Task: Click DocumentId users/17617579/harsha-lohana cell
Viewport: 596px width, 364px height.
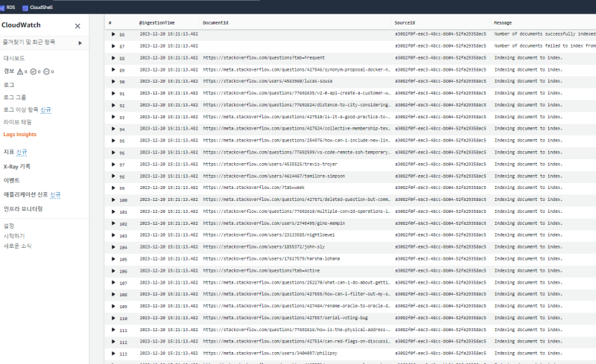Action: pos(271,258)
